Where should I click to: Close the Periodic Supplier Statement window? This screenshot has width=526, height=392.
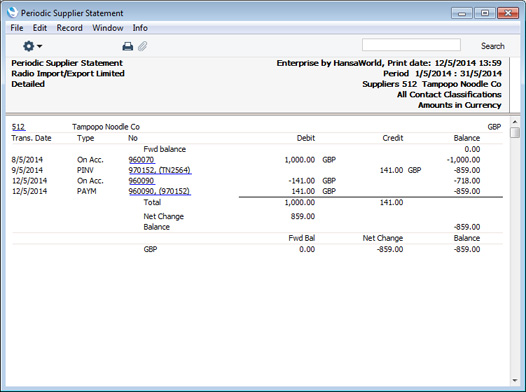coord(508,13)
